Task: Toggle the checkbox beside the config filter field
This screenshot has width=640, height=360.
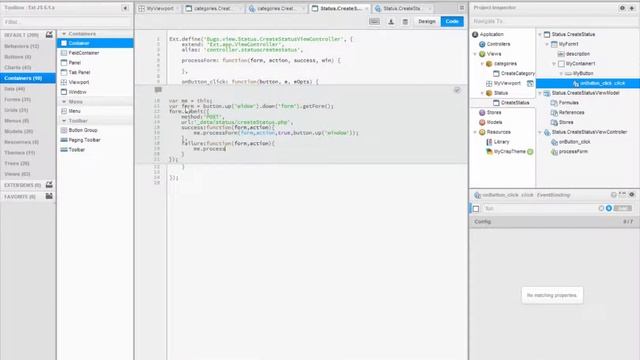Action: coord(476,209)
